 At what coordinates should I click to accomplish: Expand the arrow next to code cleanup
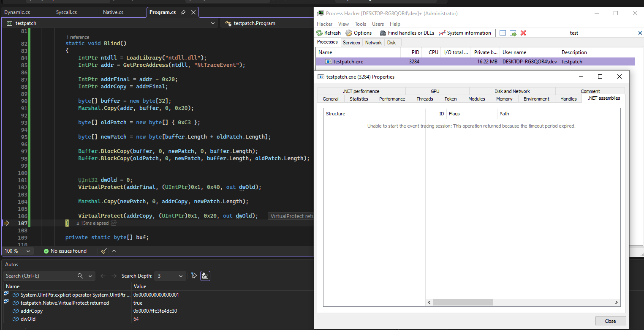tap(114, 251)
